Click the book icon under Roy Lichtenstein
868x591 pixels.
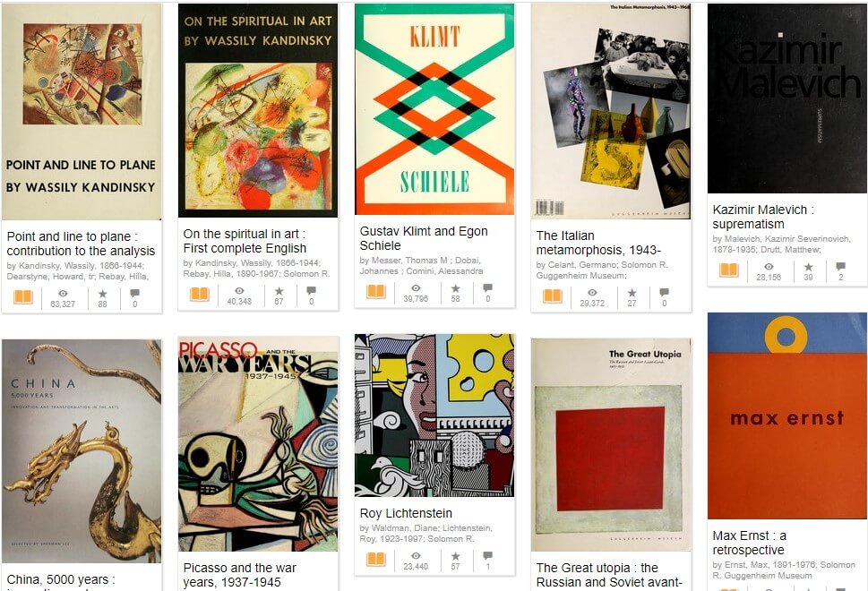[x=376, y=559]
